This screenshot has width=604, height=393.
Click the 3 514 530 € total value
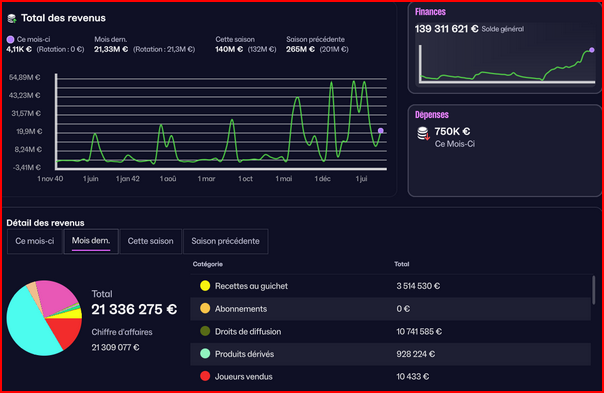point(418,286)
